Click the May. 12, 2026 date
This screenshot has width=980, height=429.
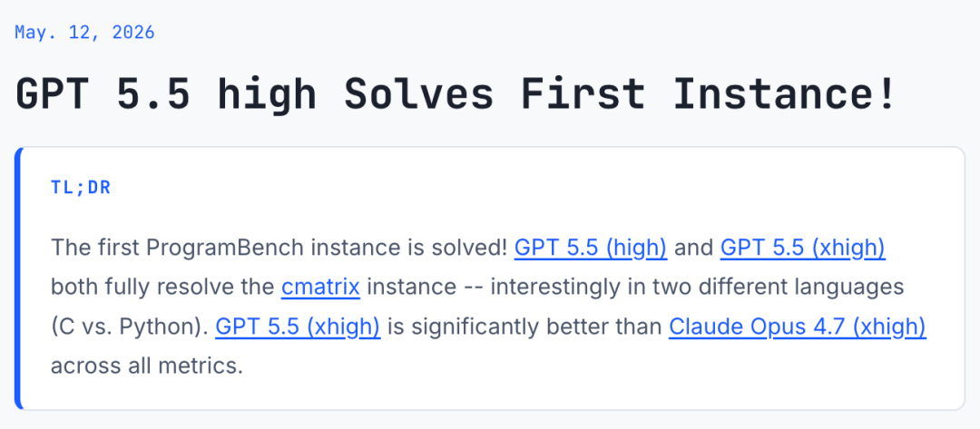pos(84,32)
